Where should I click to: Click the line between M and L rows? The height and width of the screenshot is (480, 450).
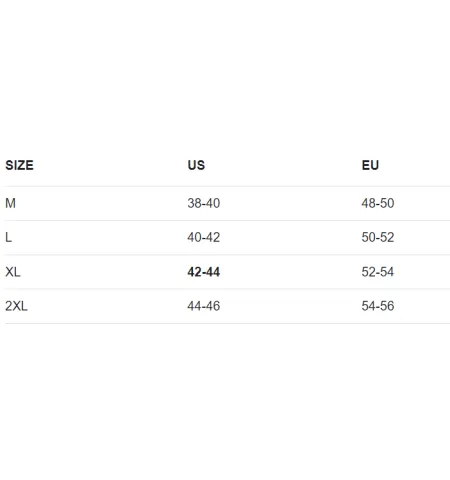(227, 220)
